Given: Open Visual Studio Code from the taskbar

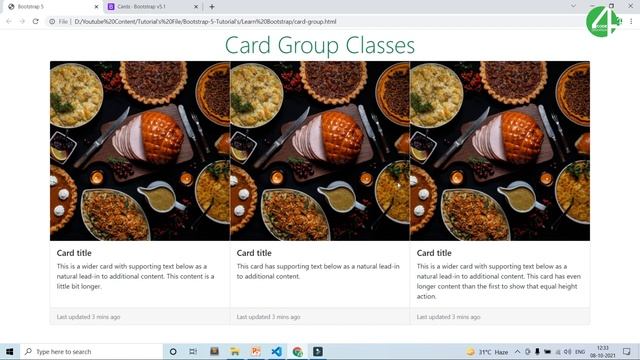Looking at the screenshot, I should (x=276, y=351).
